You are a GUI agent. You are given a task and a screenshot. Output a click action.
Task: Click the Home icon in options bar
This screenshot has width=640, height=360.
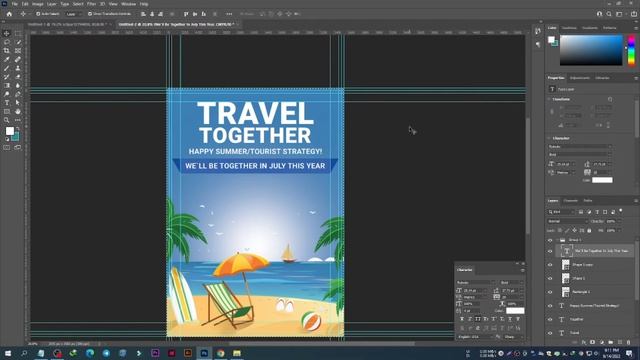[x=9, y=14]
